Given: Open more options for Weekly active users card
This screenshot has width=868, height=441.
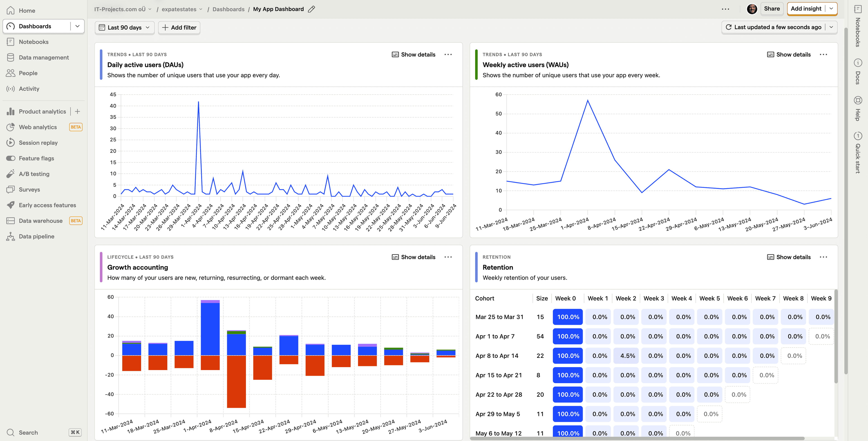Looking at the screenshot, I should pyautogui.click(x=823, y=55).
